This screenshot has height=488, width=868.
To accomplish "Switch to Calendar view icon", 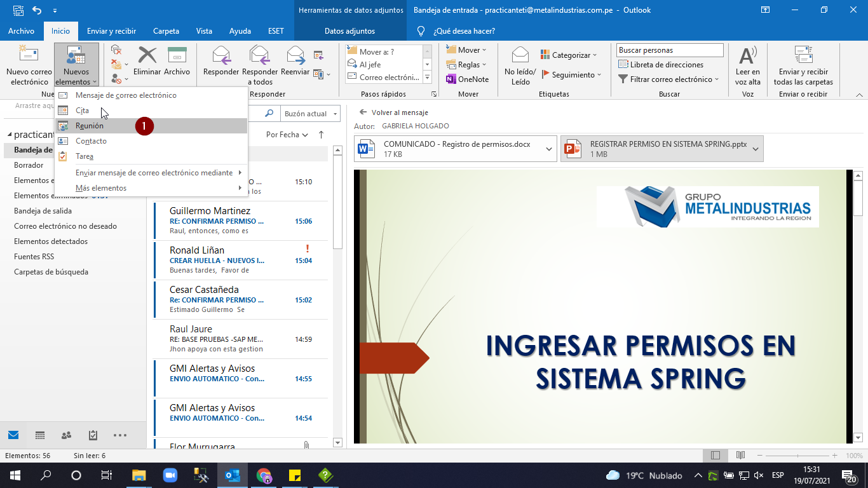I will [x=40, y=435].
